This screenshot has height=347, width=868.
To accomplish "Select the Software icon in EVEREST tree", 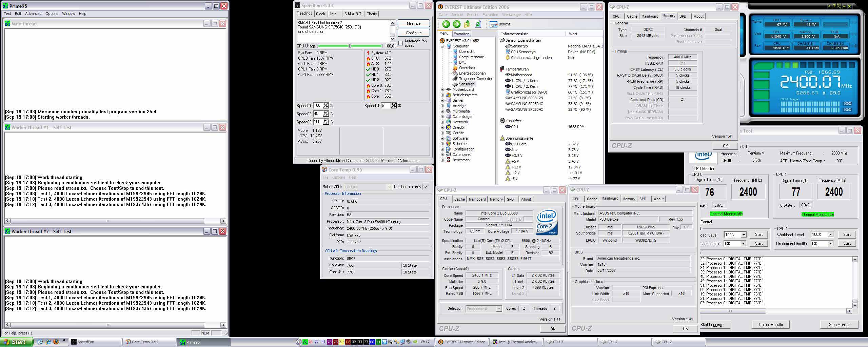I will coord(449,138).
